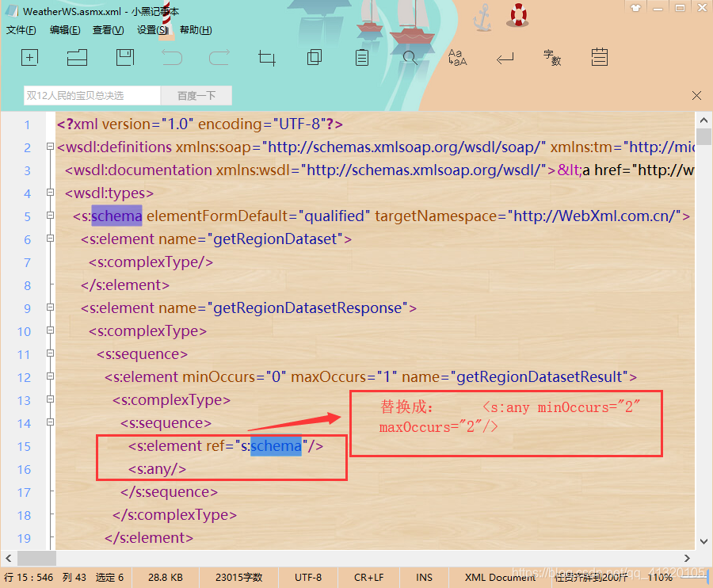Click the purple highlighted schema on line 5
The image size is (713, 588).
coord(117,216)
